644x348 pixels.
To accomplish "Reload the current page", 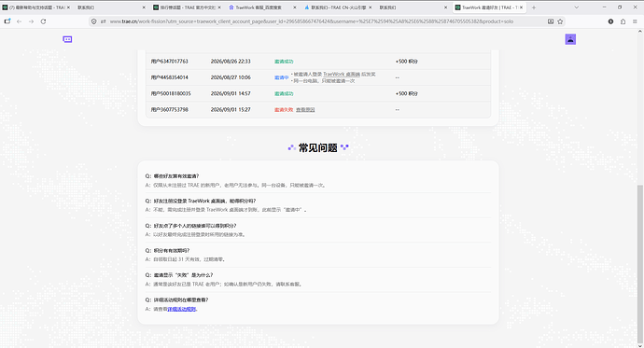I will (43, 21).
